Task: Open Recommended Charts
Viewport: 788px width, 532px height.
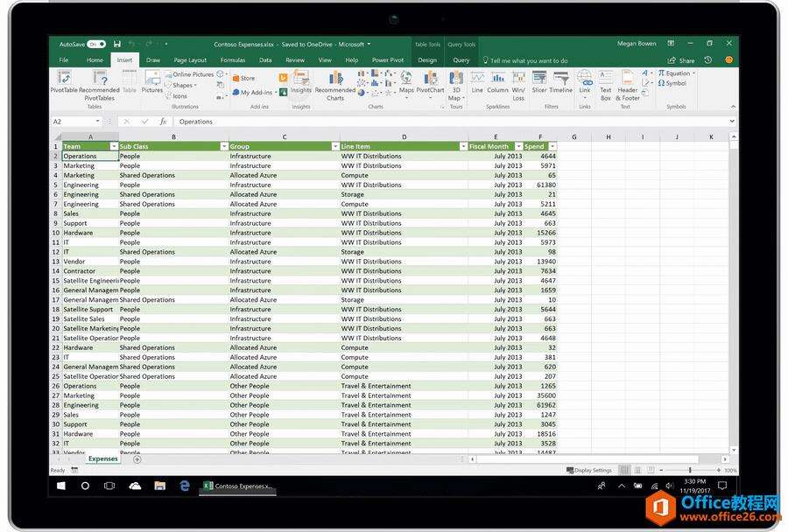Action: tap(335, 86)
